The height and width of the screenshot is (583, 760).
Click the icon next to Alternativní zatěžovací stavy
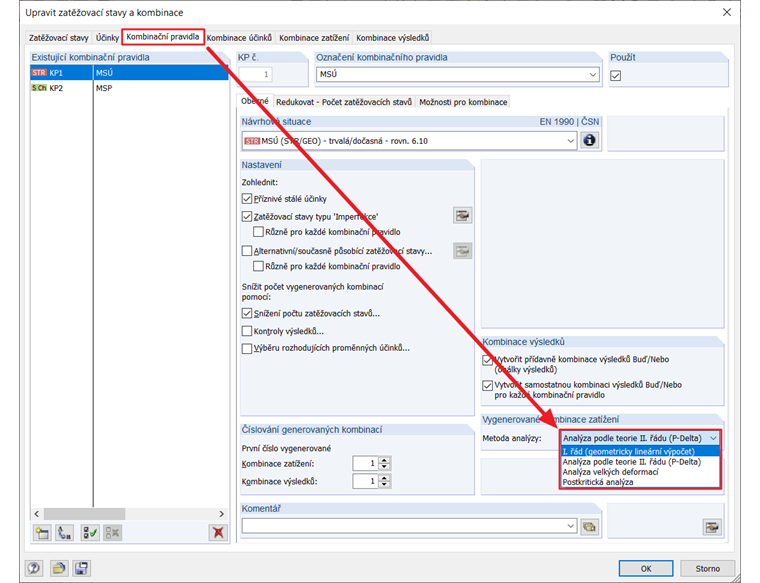(462, 251)
